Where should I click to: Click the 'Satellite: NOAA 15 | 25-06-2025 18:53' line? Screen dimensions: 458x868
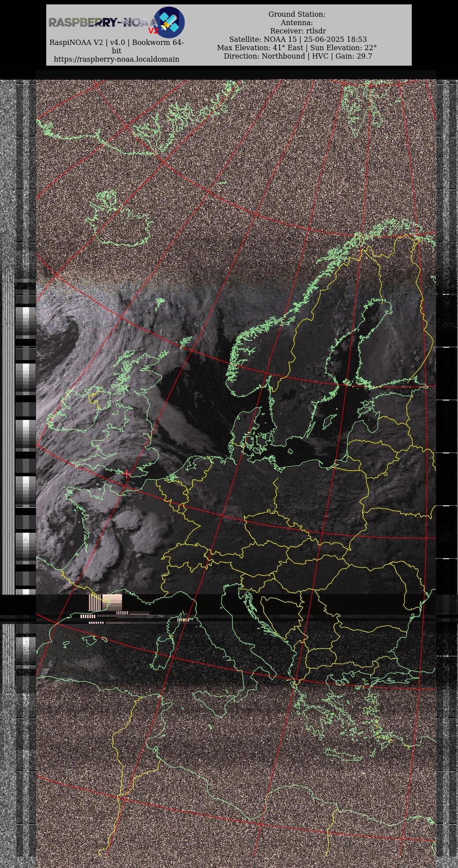tap(298, 39)
